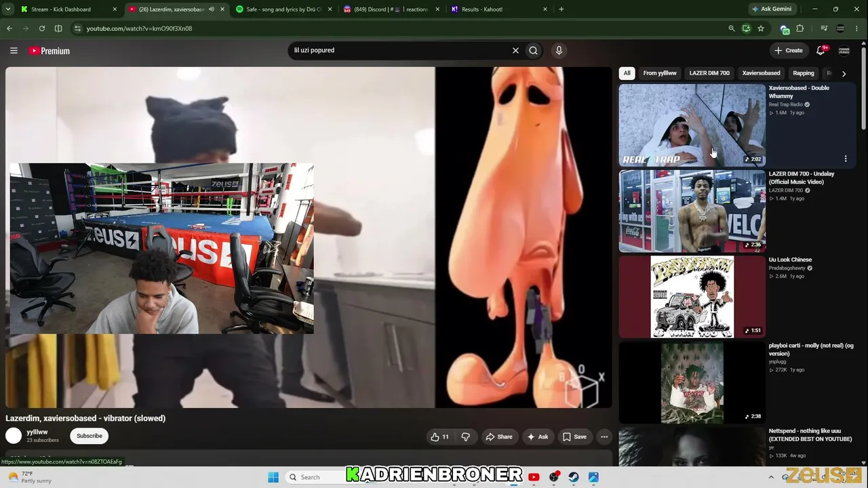Switch to the Results - Kahoot! tab
This screenshot has width=868, height=488.
coord(500,9)
